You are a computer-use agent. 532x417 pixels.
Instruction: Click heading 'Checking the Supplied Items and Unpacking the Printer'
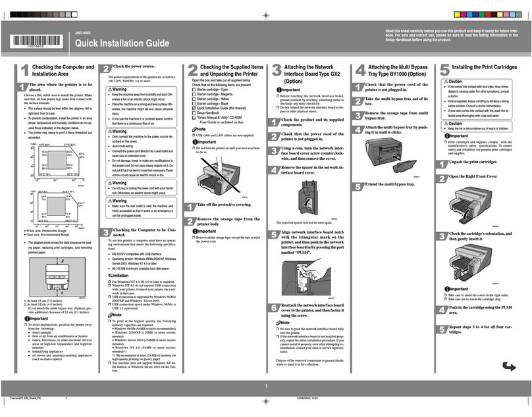(x=232, y=70)
